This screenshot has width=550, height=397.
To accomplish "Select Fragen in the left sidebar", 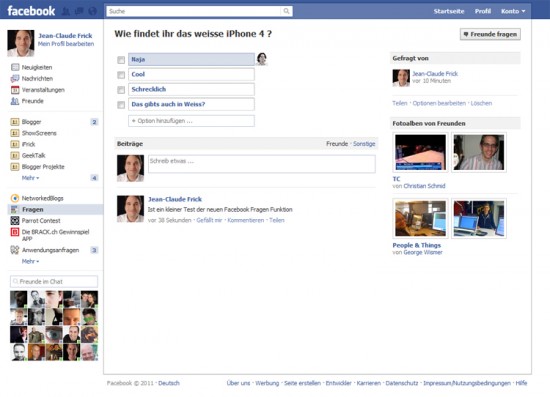I will click(x=55, y=209).
